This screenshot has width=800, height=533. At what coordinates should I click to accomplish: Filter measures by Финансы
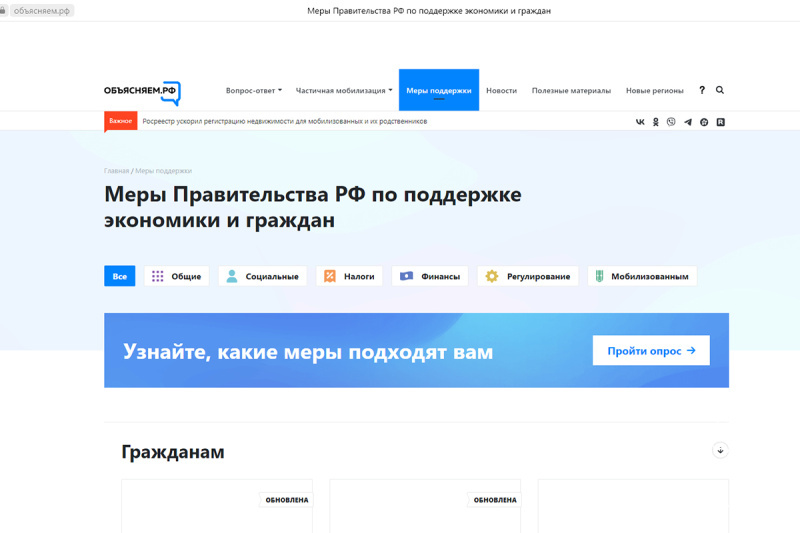(x=430, y=276)
